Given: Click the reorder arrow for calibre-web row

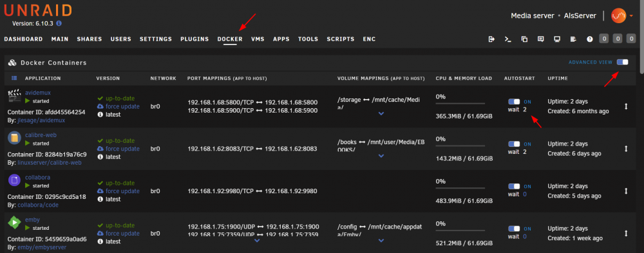Looking at the screenshot, I should [x=626, y=148].
